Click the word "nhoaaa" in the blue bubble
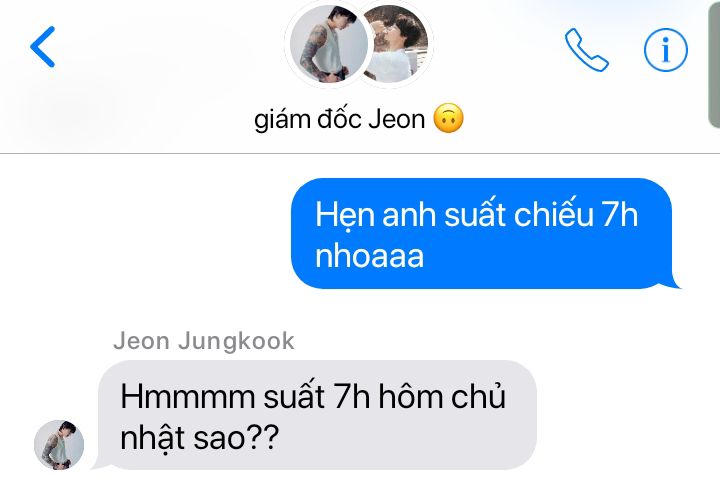This screenshot has width=720, height=485. (x=369, y=256)
